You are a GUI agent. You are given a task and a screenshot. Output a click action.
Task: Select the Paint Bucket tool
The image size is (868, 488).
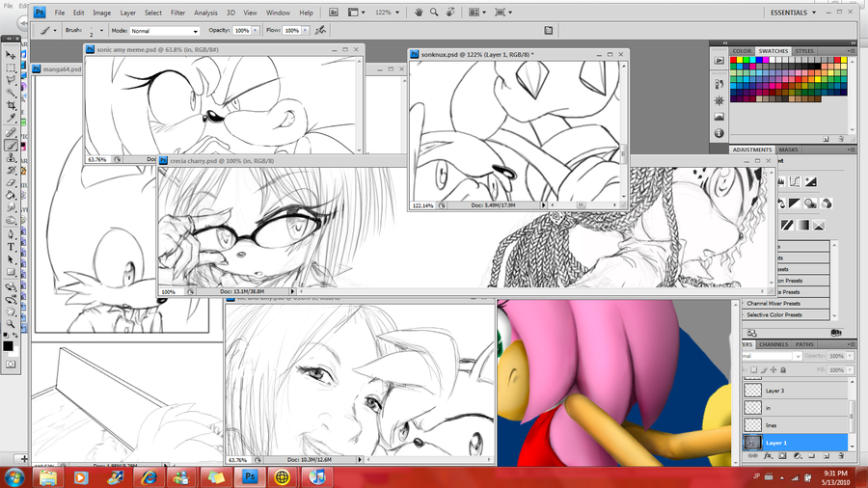click(x=11, y=196)
